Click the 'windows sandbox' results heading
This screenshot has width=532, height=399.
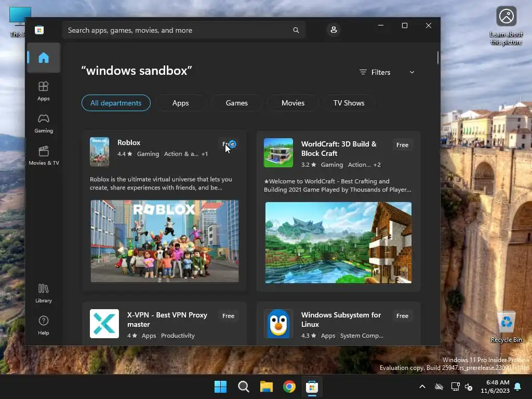[137, 71]
